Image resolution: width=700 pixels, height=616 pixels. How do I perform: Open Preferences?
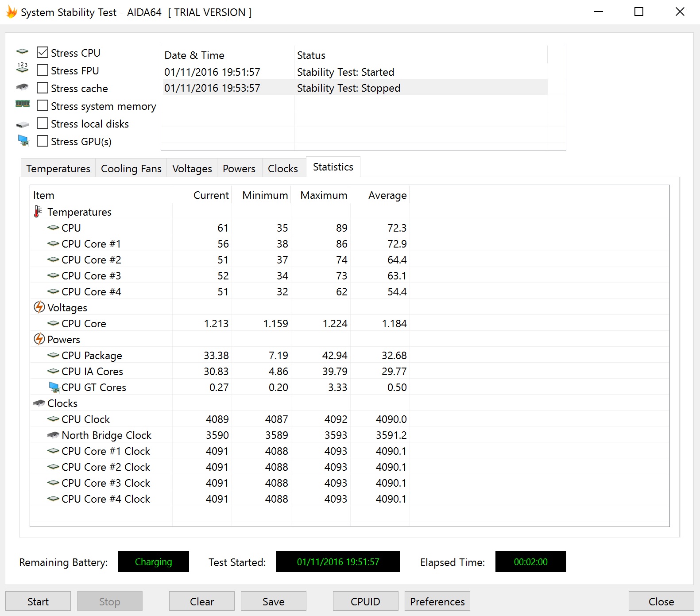[437, 601]
